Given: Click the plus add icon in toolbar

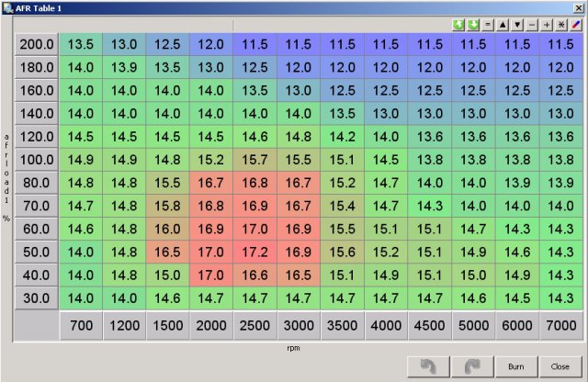Looking at the screenshot, I should tap(547, 25).
